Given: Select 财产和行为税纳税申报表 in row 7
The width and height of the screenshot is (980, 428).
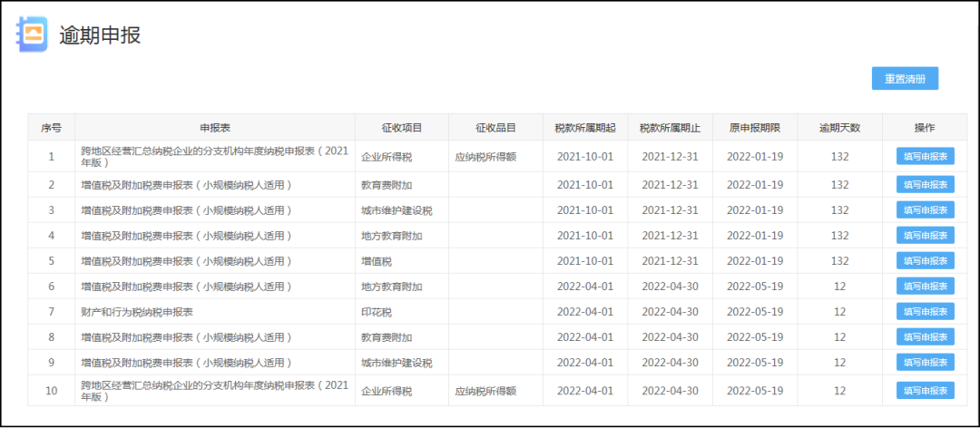Looking at the screenshot, I should [x=137, y=312].
